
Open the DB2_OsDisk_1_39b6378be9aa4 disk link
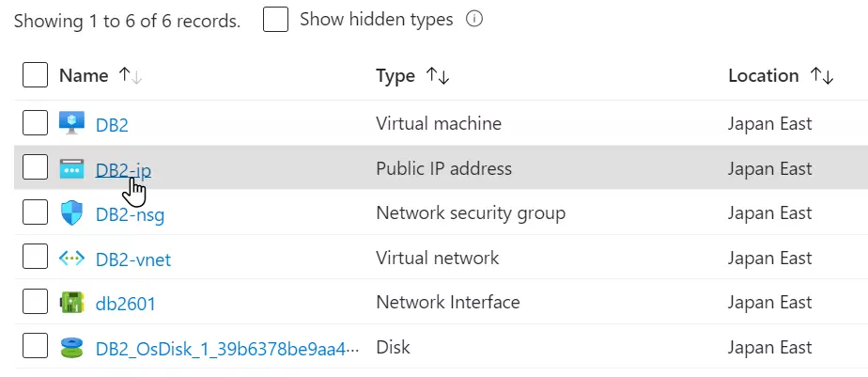[227, 349]
